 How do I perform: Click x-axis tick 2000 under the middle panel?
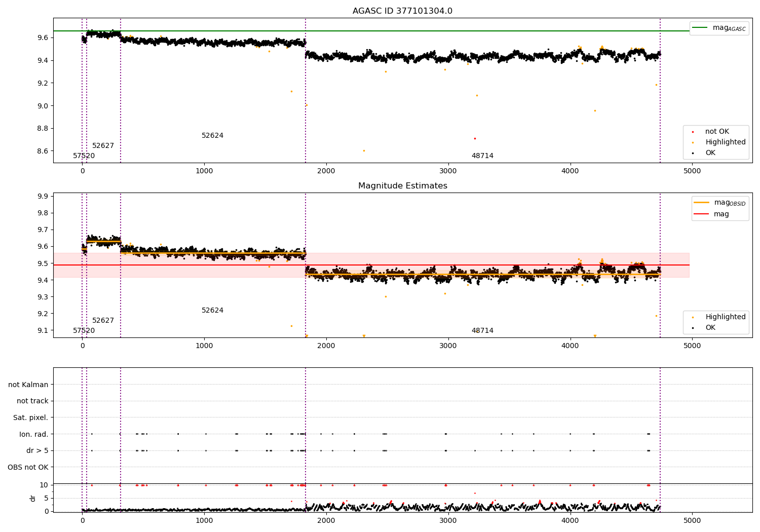pyautogui.click(x=326, y=346)
